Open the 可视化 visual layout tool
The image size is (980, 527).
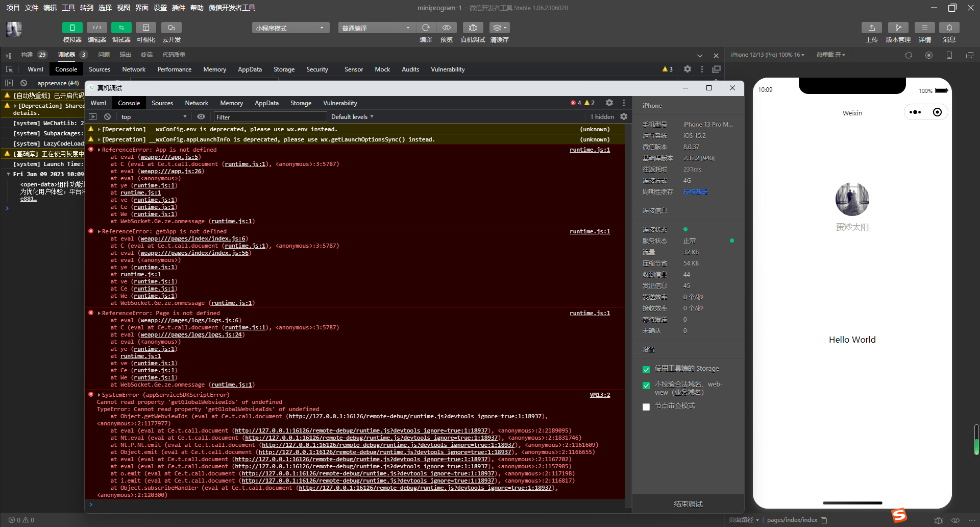pos(146,28)
